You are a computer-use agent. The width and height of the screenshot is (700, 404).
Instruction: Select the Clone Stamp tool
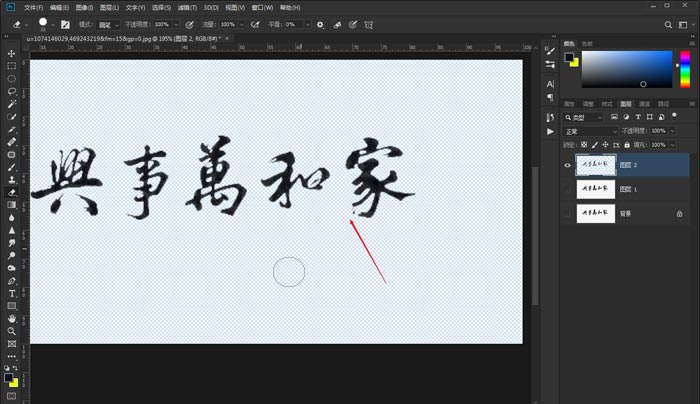12,180
